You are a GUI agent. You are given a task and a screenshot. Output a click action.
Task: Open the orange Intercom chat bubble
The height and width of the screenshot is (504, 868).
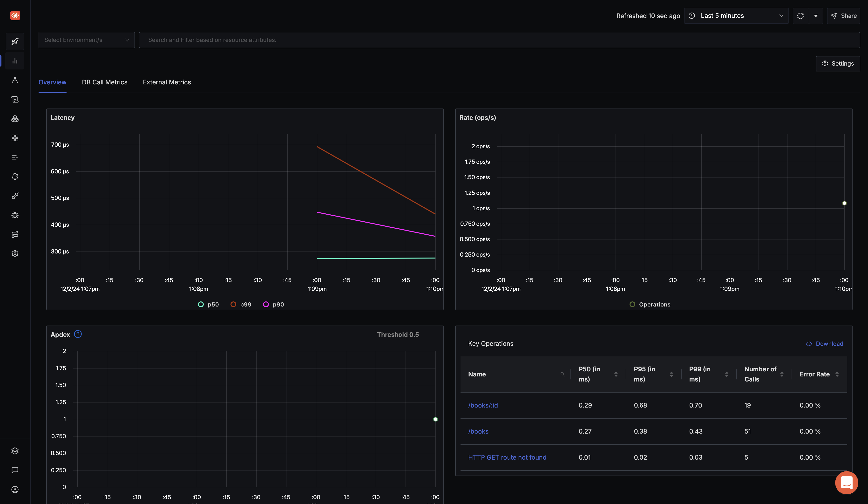point(846,483)
